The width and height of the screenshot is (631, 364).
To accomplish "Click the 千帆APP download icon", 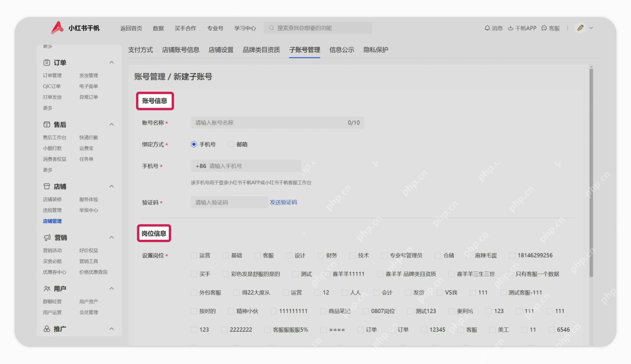I will pyautogui.click(x=510, y=28).
